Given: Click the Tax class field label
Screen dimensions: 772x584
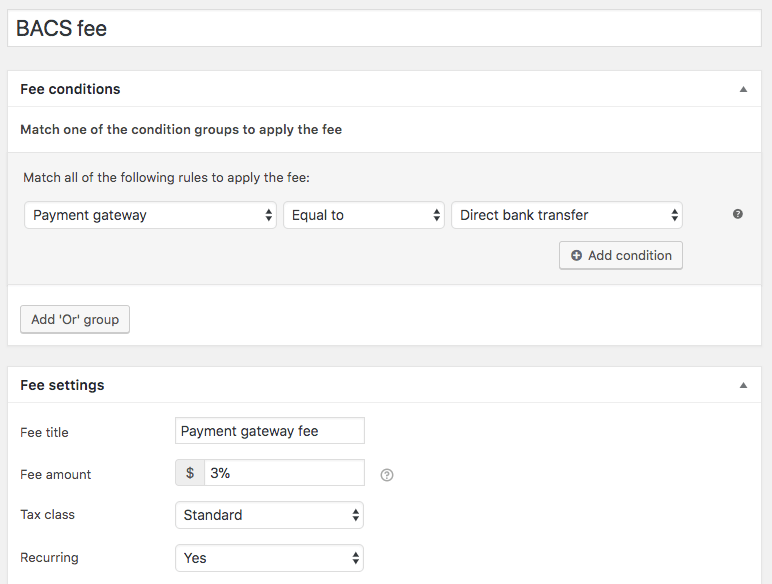Looking at the screenshot, I should click(x=47, y=515).
